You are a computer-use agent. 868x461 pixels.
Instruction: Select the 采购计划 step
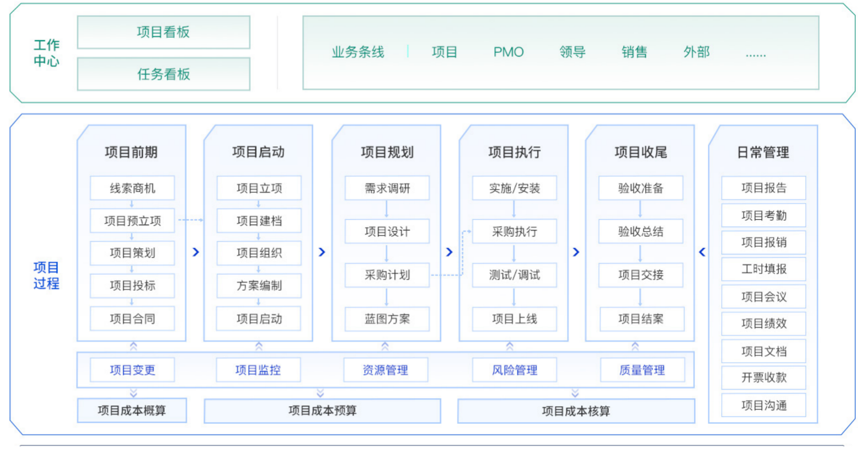(x=387, y=275)
